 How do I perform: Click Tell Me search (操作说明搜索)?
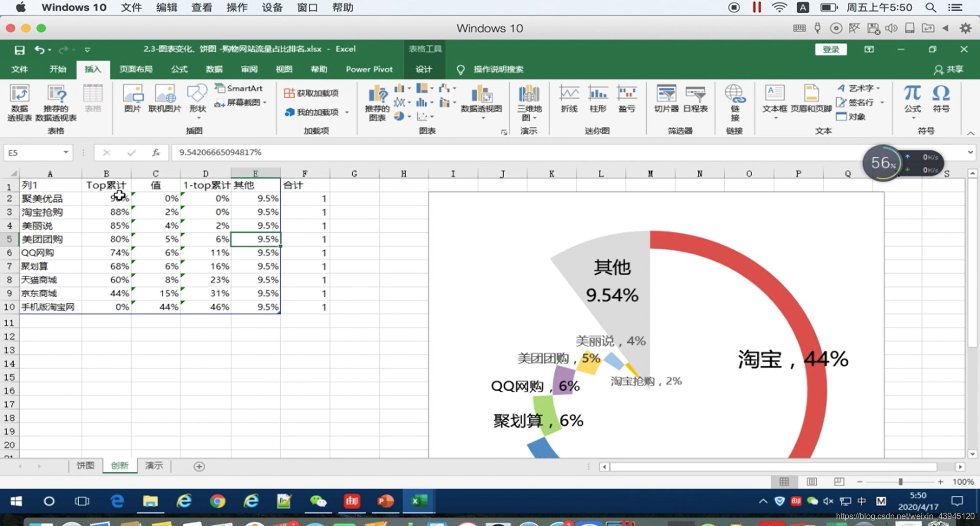pos(498,69)
